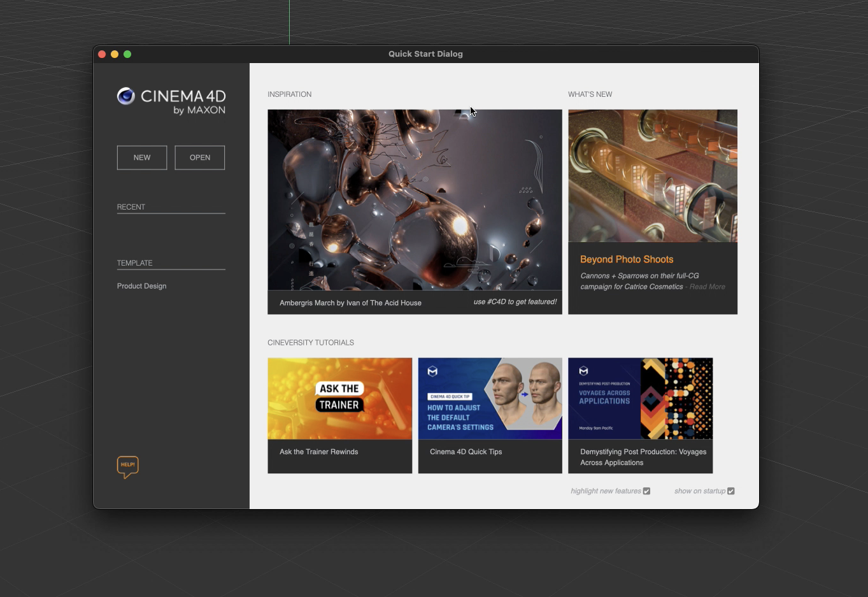Click the INSPIRATION heading
Screen dimensions: 868x597
pos(290,94)
